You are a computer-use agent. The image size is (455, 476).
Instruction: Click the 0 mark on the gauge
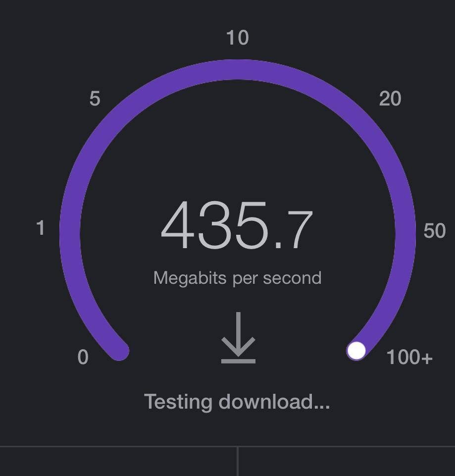click(83, 357)
